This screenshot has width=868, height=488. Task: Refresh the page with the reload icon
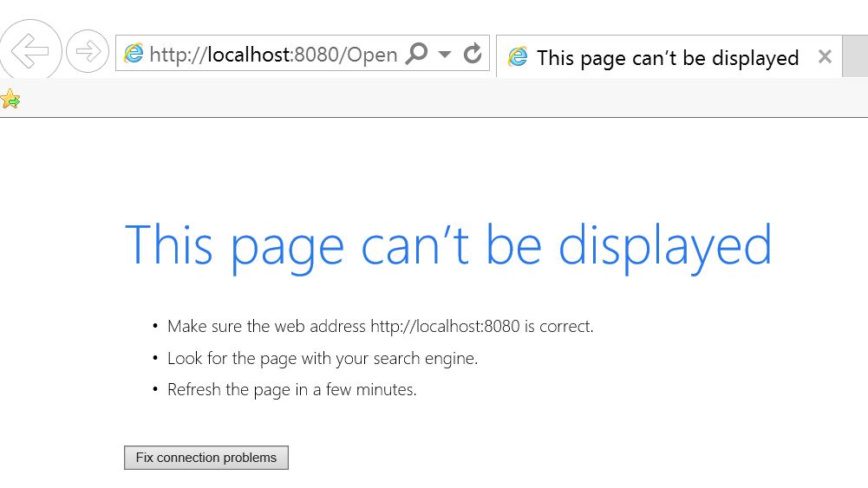pos(473,54)
